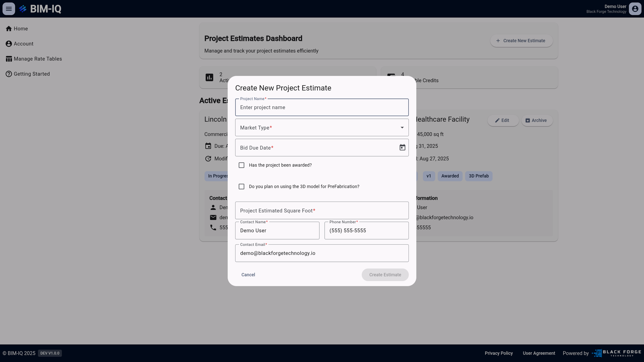
Task: Click the Manage Rate Tables grid icon
Action: pos(9,59)
